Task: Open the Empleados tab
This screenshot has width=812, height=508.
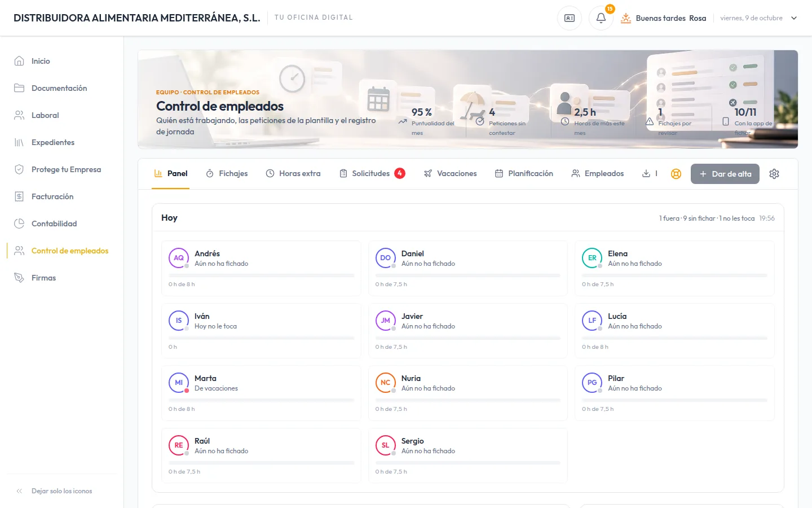Action: 598,174
